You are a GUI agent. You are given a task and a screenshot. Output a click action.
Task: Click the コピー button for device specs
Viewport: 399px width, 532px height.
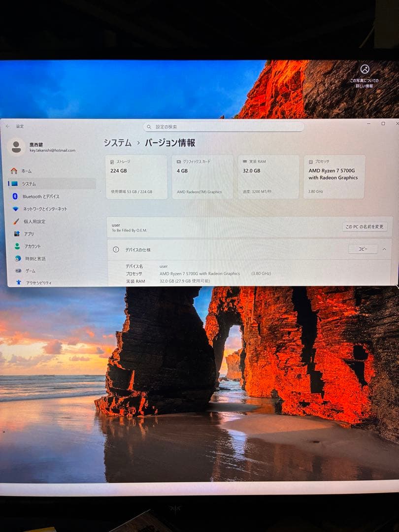(x=363, y=249)
